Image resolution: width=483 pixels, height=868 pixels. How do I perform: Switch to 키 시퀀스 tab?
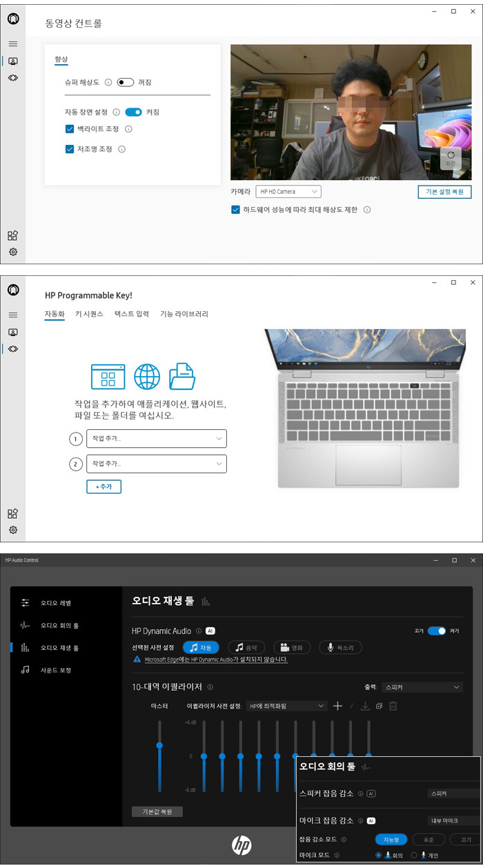point(89,314)
